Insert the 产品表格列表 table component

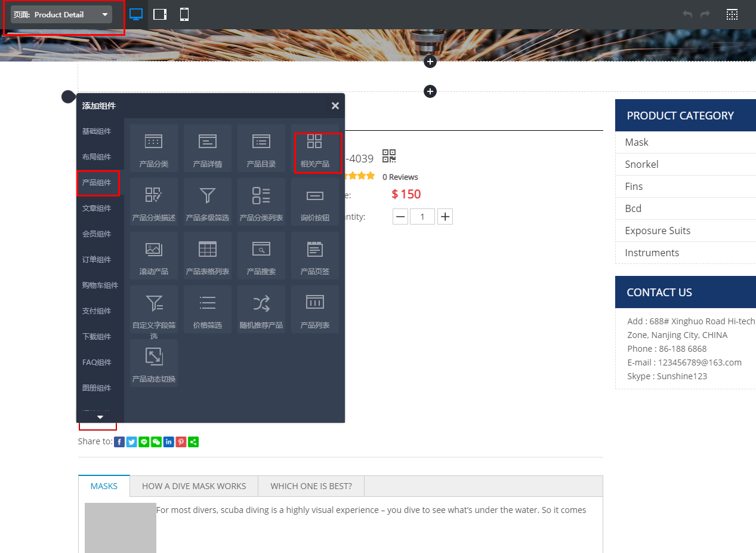tap(207, 256)
